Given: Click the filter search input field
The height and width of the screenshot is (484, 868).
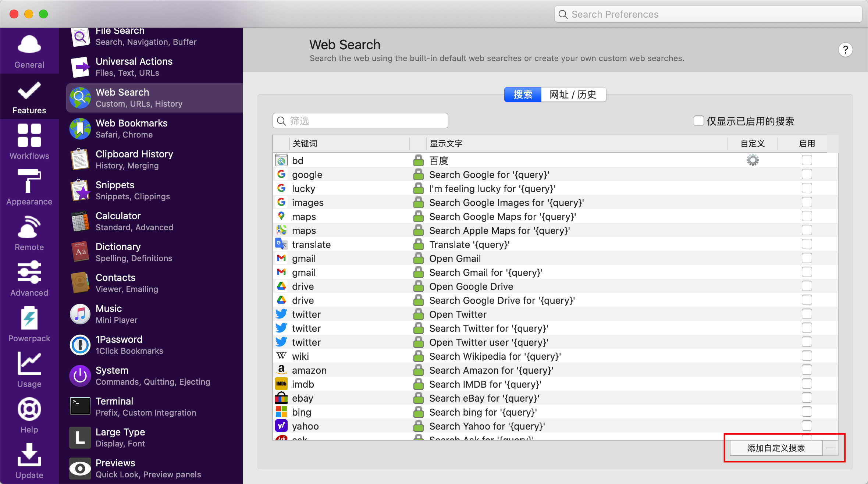Looking at the screenshot, I should 360,121.
